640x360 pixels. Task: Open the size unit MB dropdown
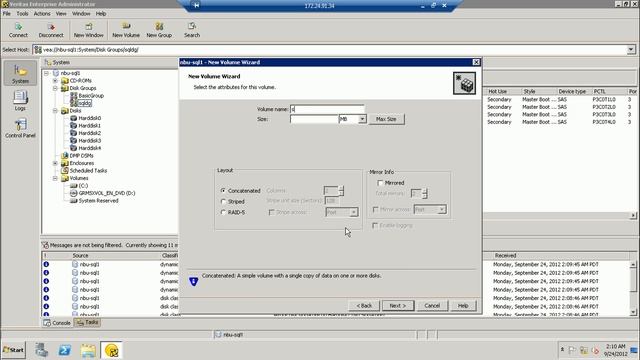[362, 119]
